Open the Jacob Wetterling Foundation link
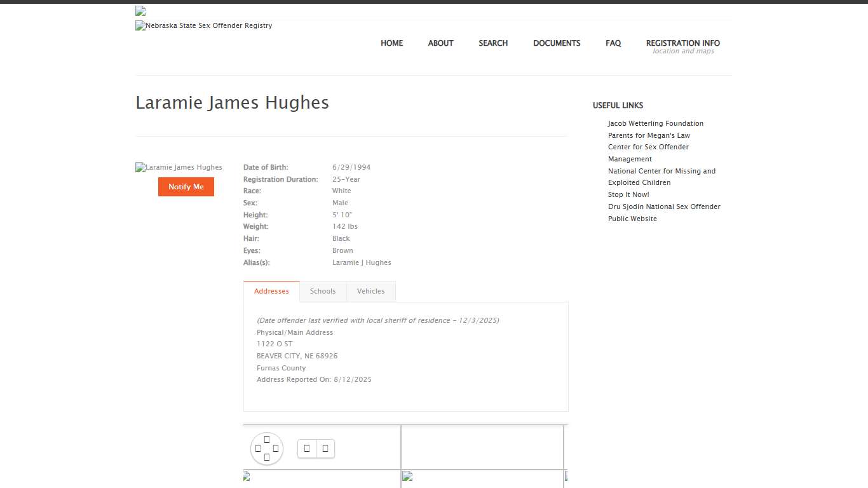 [x=655, y=123]
